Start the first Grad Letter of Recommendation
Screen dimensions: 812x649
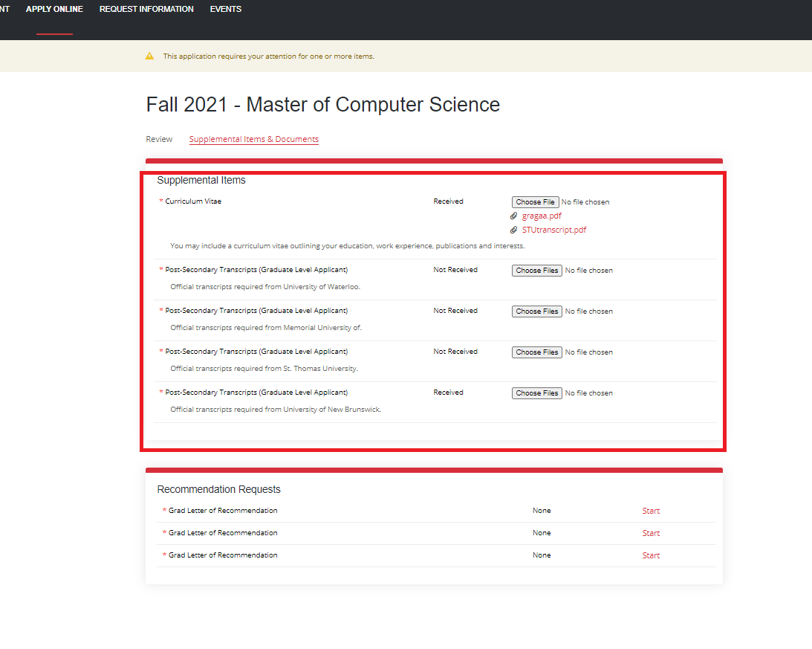pos(651,511)
